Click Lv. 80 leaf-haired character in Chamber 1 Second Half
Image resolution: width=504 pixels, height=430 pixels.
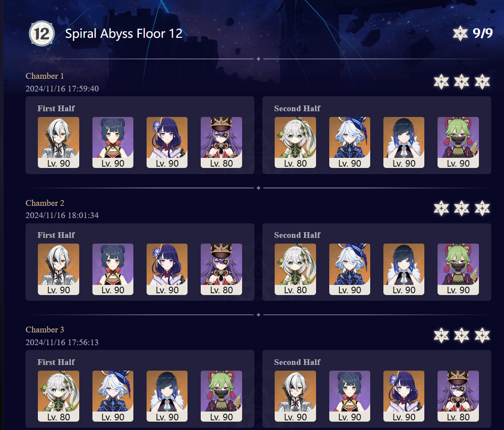click(295, 142)
